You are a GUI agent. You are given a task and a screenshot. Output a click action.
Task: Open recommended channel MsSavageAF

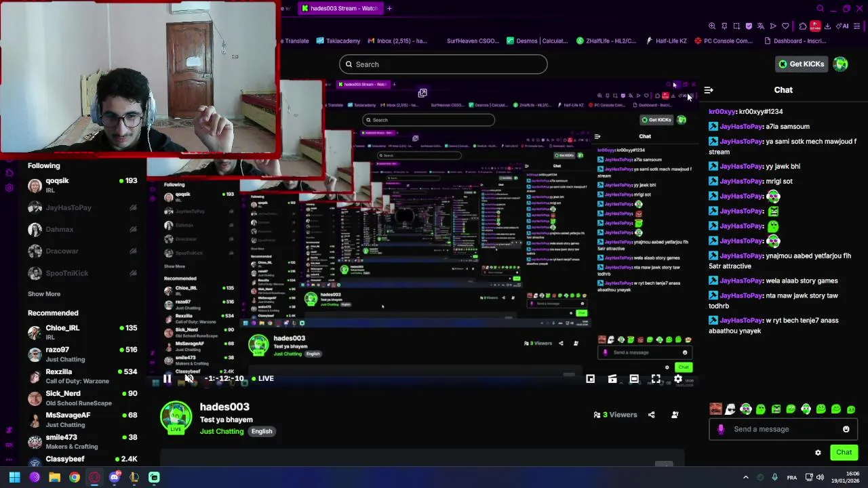click(x=82, y=420)
